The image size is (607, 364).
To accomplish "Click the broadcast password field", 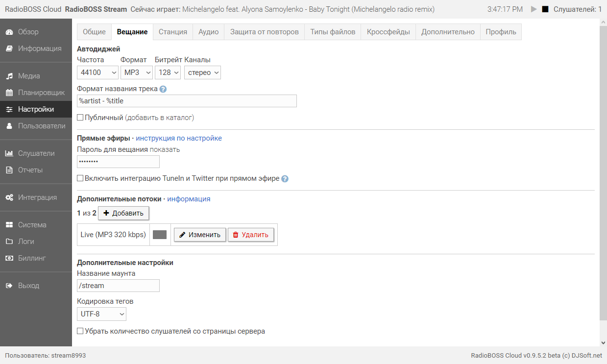I will tap(118, 162).
